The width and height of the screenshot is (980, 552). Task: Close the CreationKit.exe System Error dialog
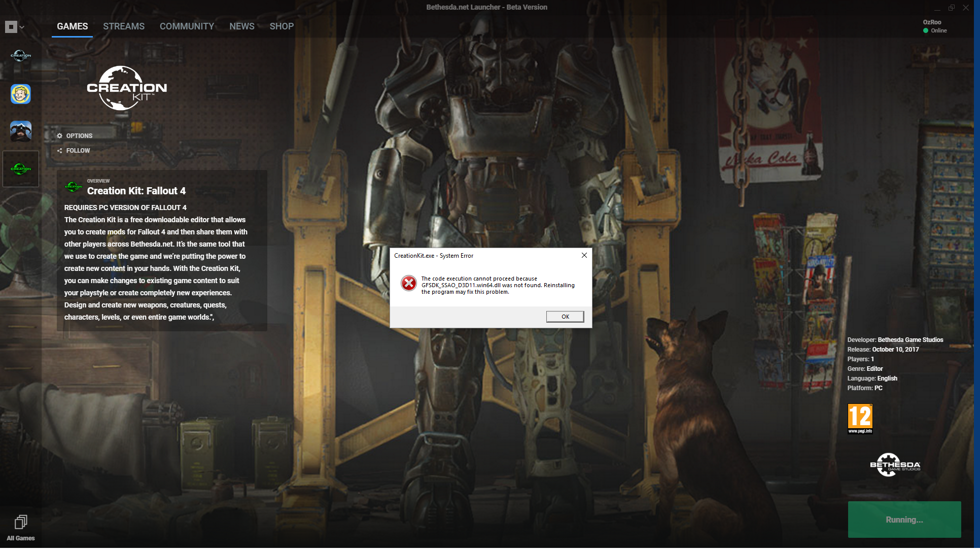pyautogui.click(x=584, y=255)
